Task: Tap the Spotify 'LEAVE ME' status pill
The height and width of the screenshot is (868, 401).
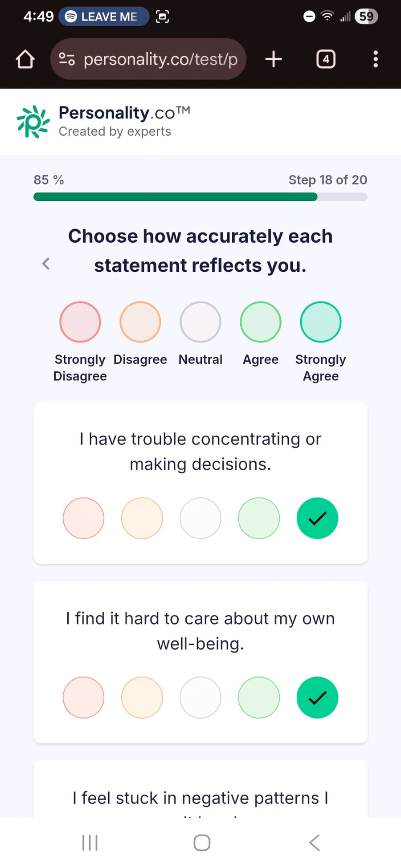Action: tap(103, 16)
